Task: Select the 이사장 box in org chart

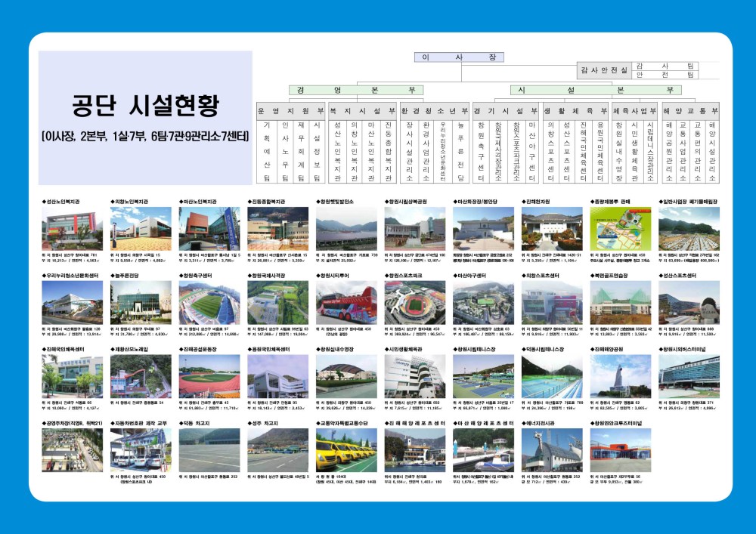Action: 459,57
